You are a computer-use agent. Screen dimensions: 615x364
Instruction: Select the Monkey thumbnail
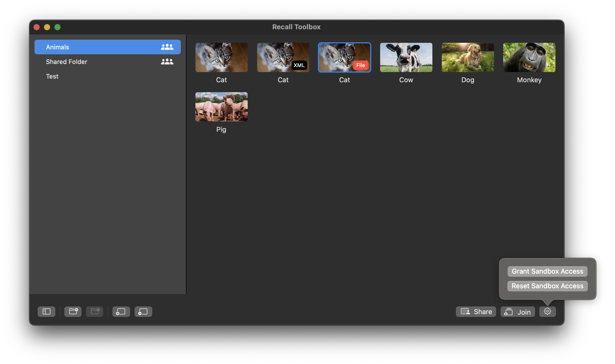coord(529,57)
